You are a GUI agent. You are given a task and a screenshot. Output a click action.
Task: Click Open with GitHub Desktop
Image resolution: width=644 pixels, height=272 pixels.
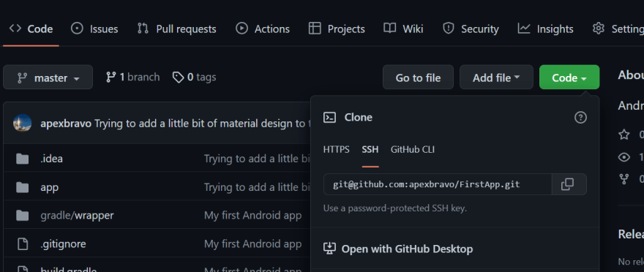[407, 249]
